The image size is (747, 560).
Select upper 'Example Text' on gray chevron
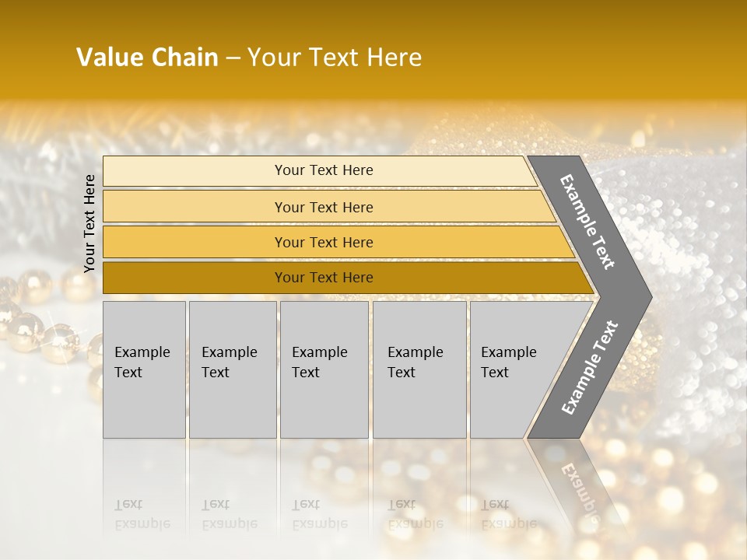coord(587,222)
